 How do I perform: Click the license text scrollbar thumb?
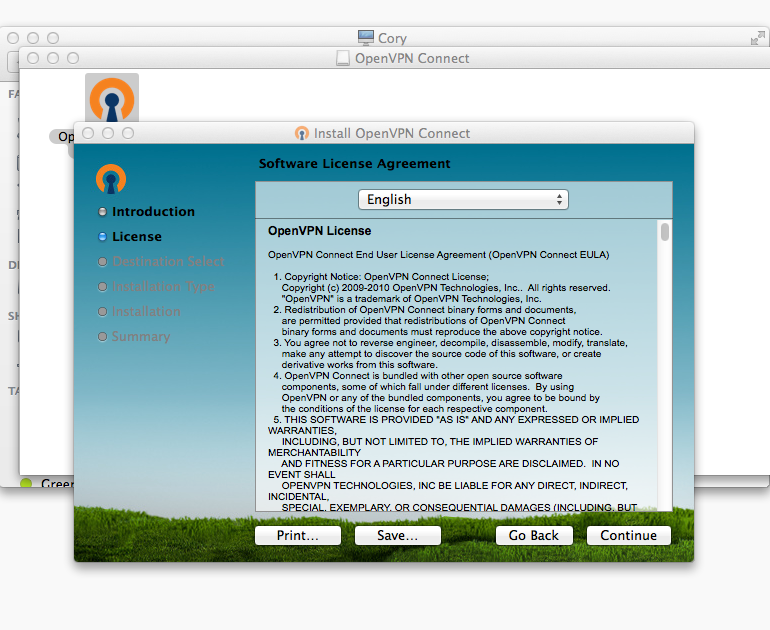(664, 232)
